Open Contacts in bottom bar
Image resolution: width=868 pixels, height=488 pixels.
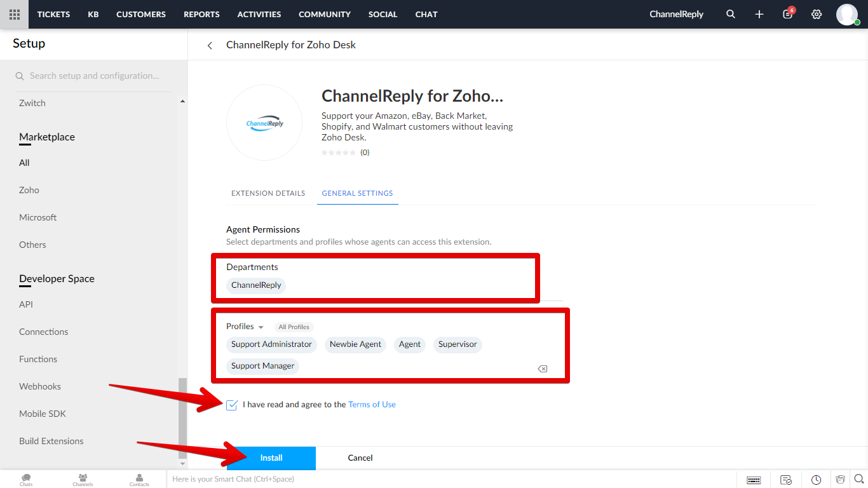(x=139, y=479)
